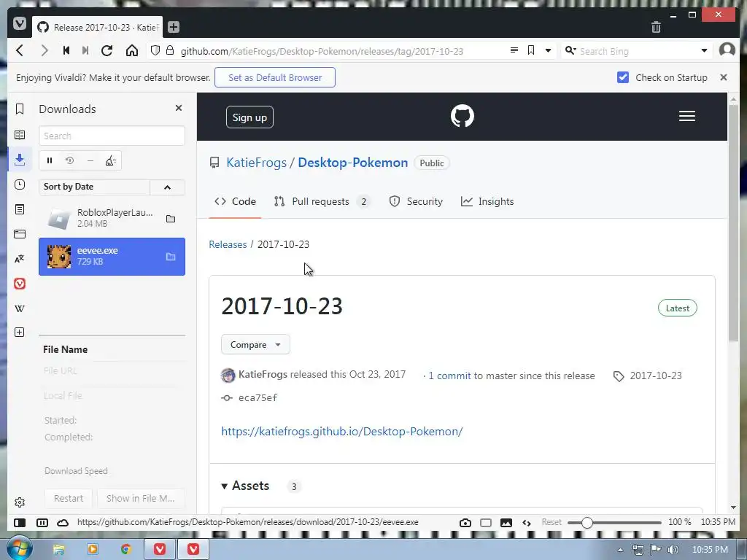Click Show in File Manager button
This screenshot has width=747, height=560.
(141, 498)
